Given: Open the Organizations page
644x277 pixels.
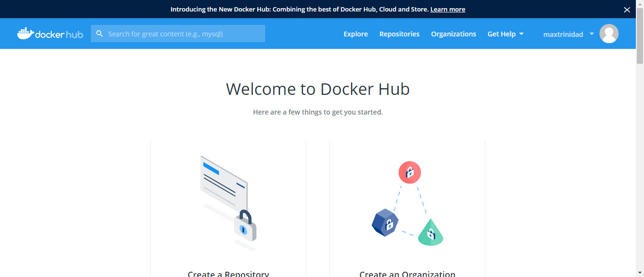Looking at the screenshot, I should 453,34.
